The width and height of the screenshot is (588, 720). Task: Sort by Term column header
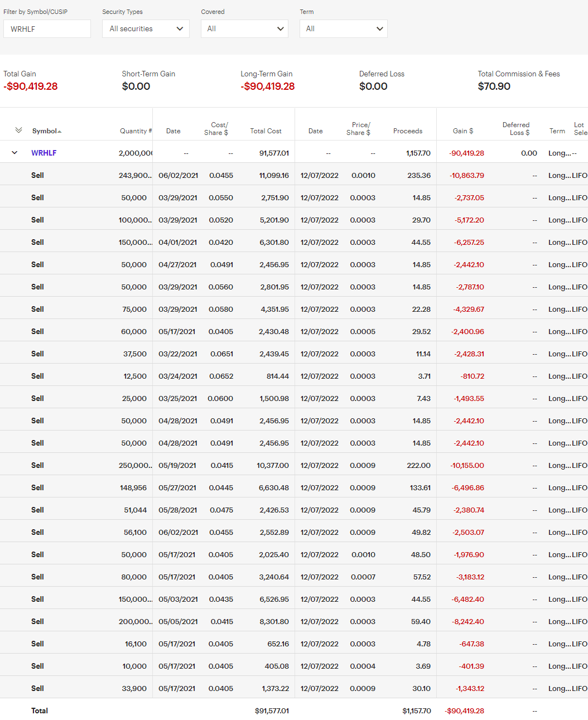coord(557,131)
